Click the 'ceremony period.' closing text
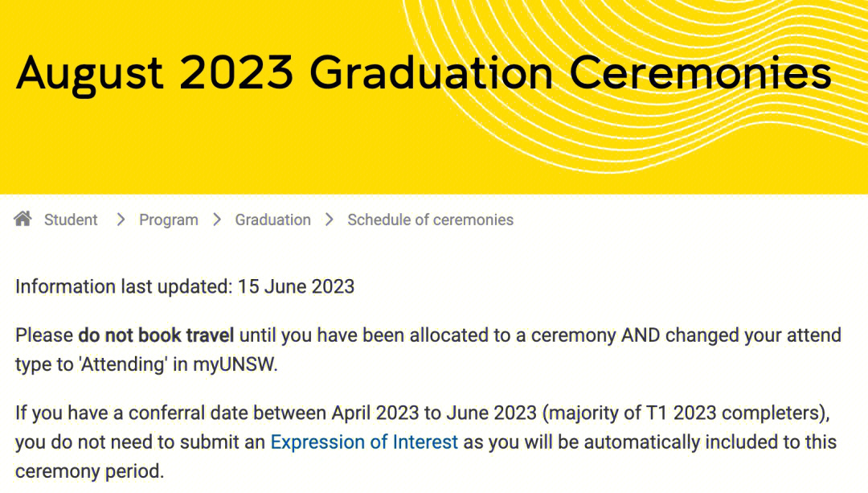The height and width of the screenshot is (493, 868). pyautogui.click(x=89, y=471)
